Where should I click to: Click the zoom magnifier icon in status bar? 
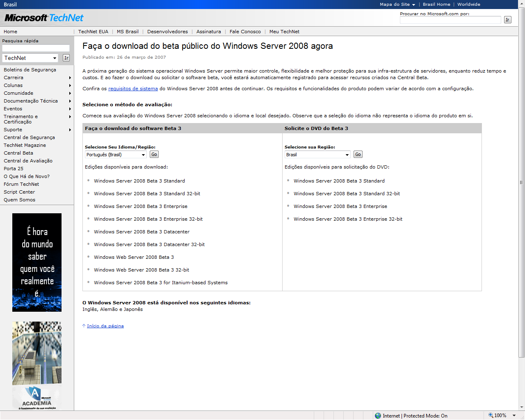coord(491,415)
